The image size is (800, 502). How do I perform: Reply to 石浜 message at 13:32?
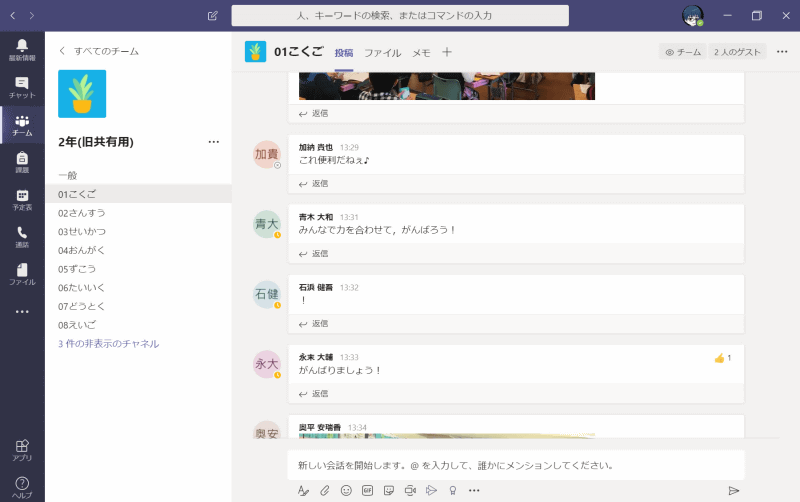click(313, 324)
